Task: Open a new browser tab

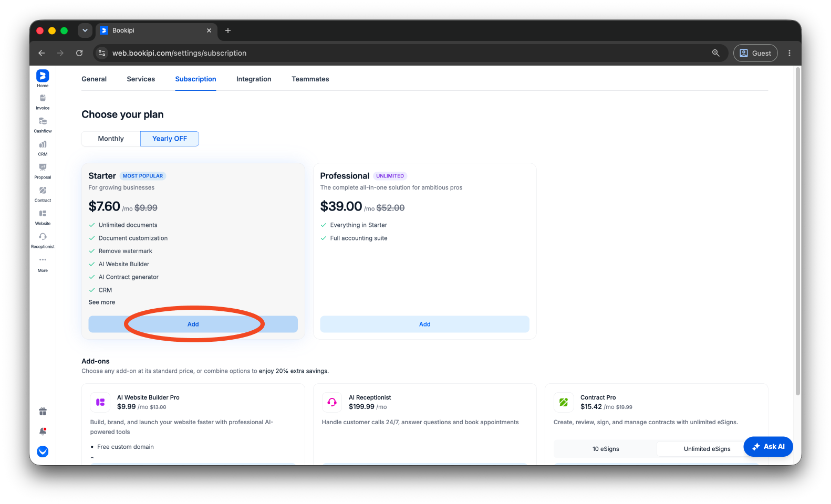Action: click(x=228, y=30)
